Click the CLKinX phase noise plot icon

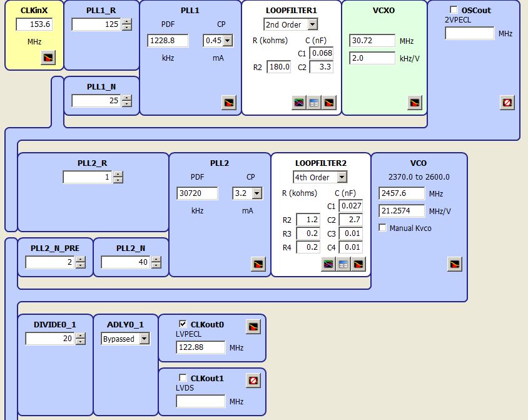(x=48, y=58)
